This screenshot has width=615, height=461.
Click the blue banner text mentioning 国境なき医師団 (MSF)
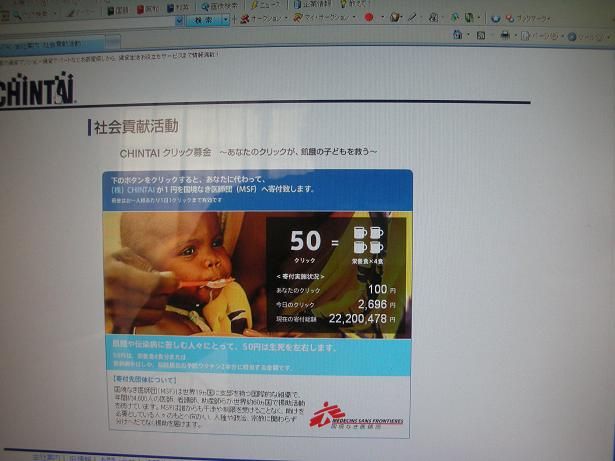coord(213,189)
